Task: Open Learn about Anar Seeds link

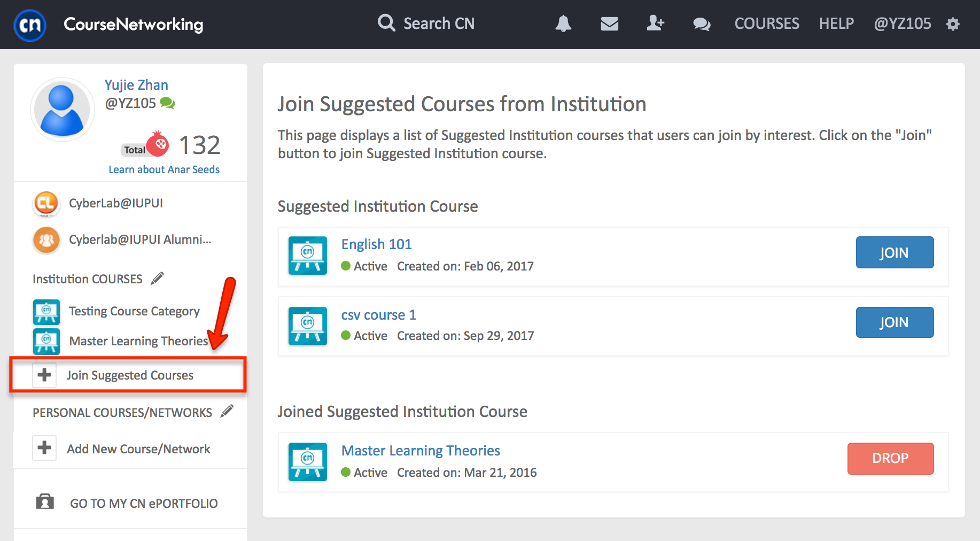Action: coord(164,169)
